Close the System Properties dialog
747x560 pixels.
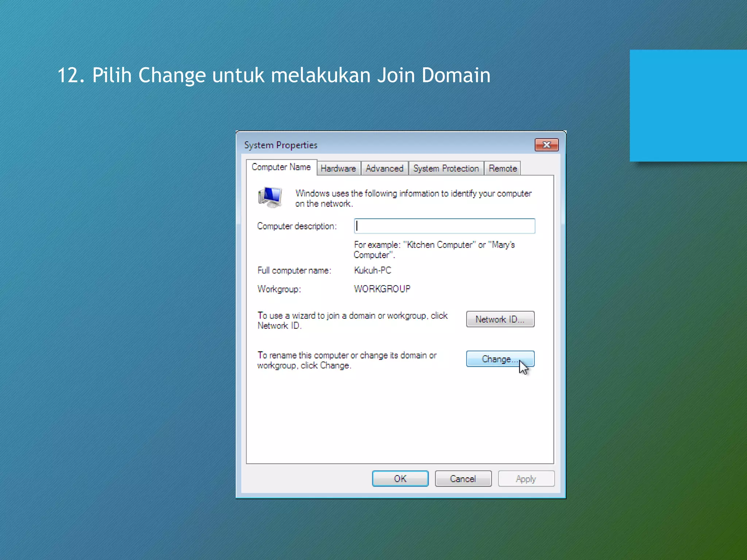click(x=546, y=145)
